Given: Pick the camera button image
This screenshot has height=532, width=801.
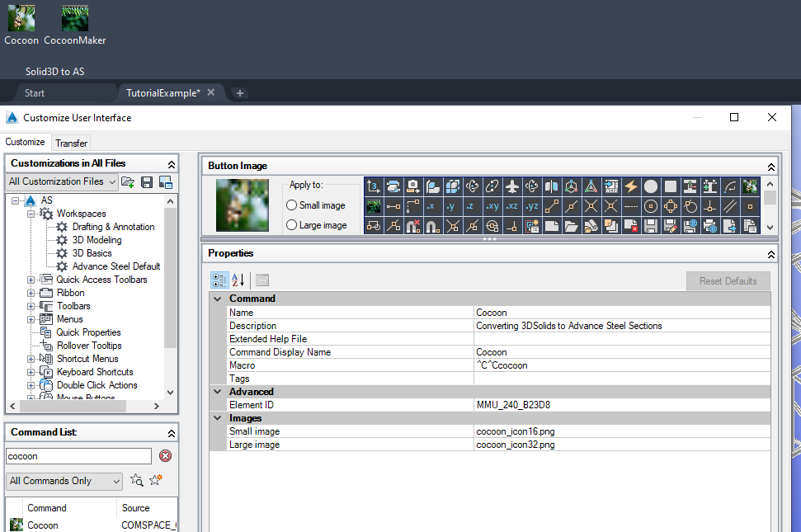Looking at the screenshot, I should (412, 186).
